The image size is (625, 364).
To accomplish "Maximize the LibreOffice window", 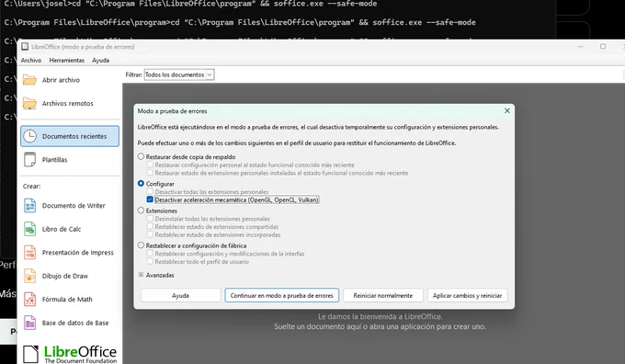I will tap(603, 47).
